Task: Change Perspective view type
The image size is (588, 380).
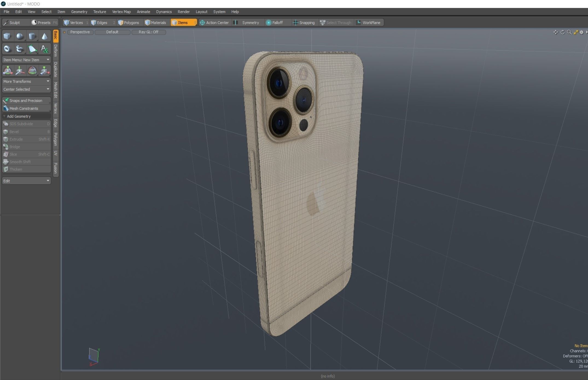Action: [x=80, y=32]
